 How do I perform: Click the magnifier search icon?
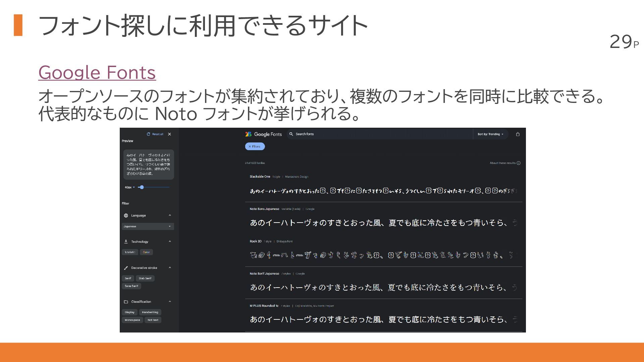[291, 134]
